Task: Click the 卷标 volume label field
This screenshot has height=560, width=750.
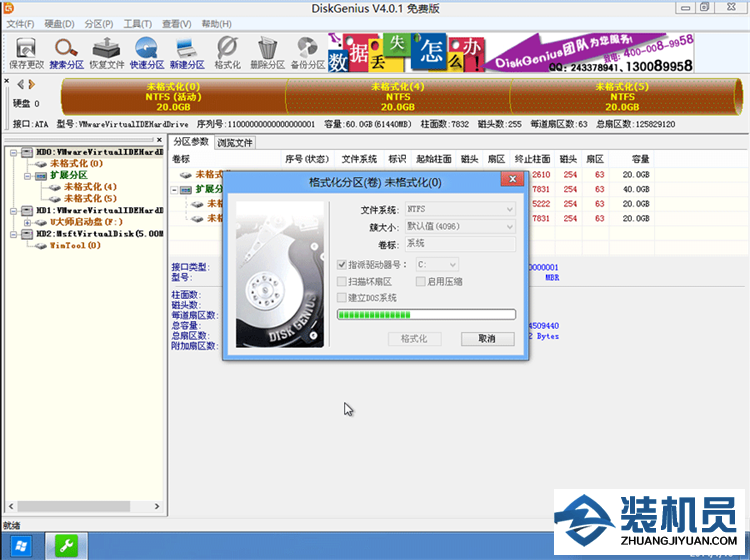Action: pos(460,243)
